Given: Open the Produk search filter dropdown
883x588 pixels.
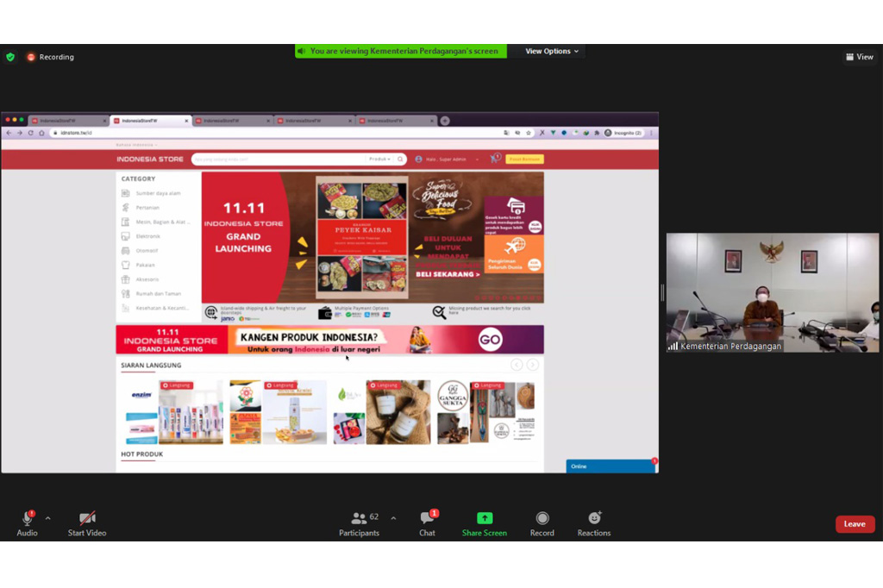Looking at the screenshot, I should (379, 160).
